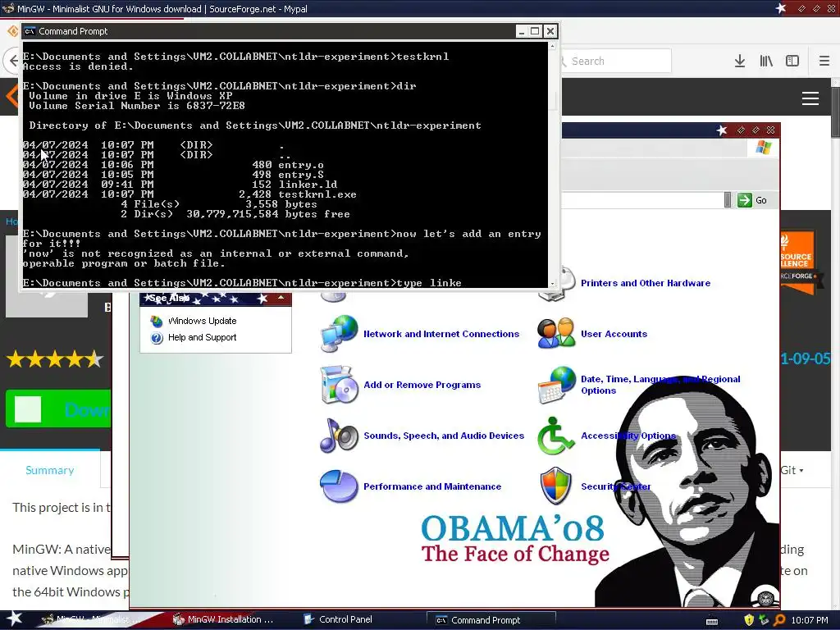Open the Git dropdown tab on SourceForge page

[x=792, y=470]
